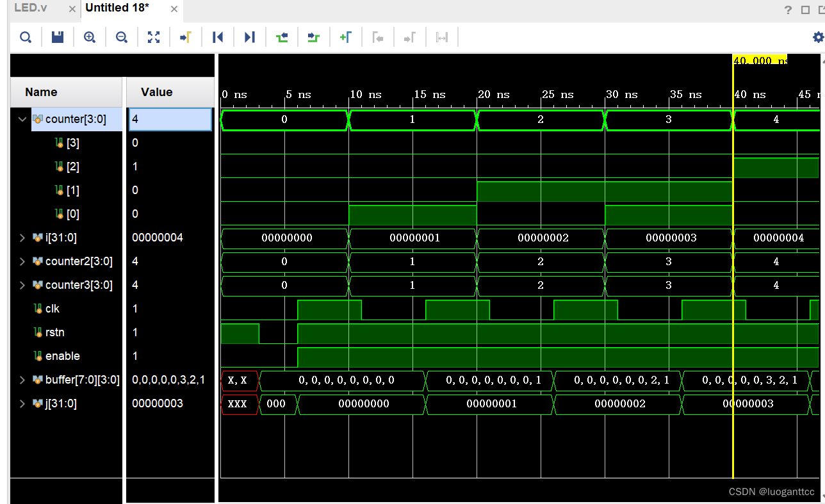Click value 00000003 of j[31:0]
Screen dimensions: 825x504
pos(158,403)
